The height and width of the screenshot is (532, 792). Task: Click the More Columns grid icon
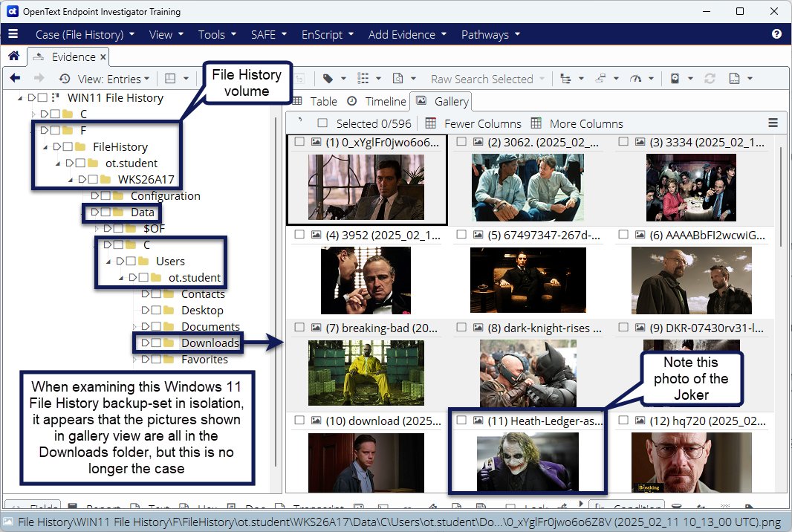pyautogui.click(x=536, y=123)
